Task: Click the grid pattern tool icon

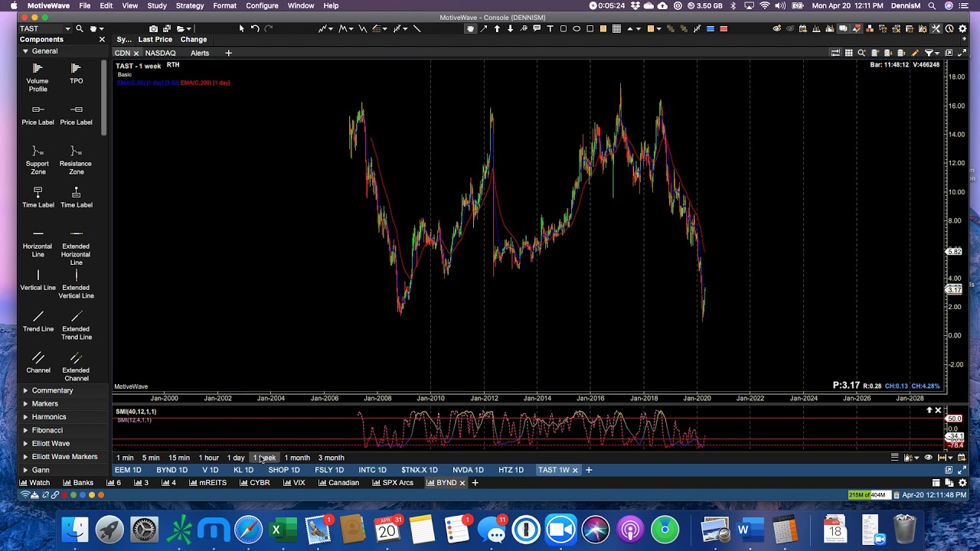Action: 616,28
